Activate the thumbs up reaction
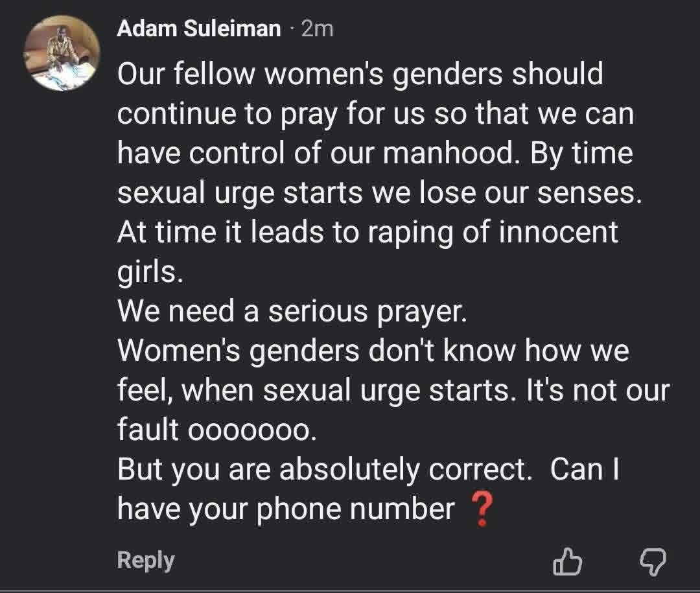This screenshot has width=700, height=593. click(x=567, y=561)
